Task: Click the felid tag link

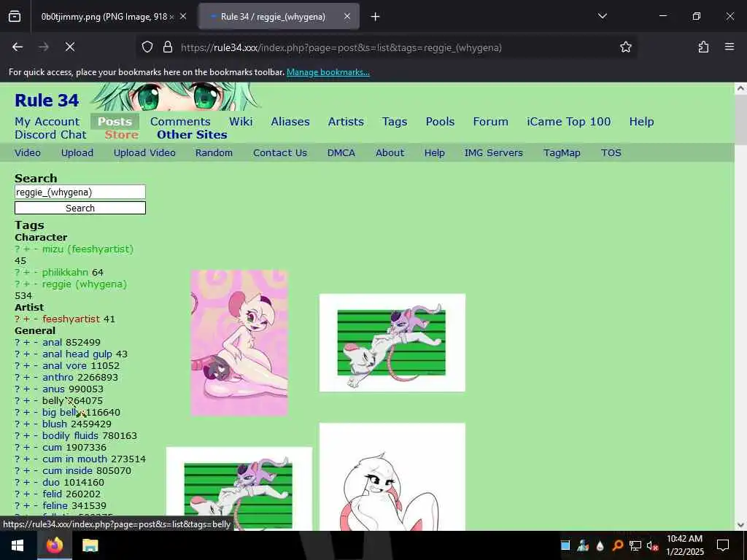Action: click(52, 494)
